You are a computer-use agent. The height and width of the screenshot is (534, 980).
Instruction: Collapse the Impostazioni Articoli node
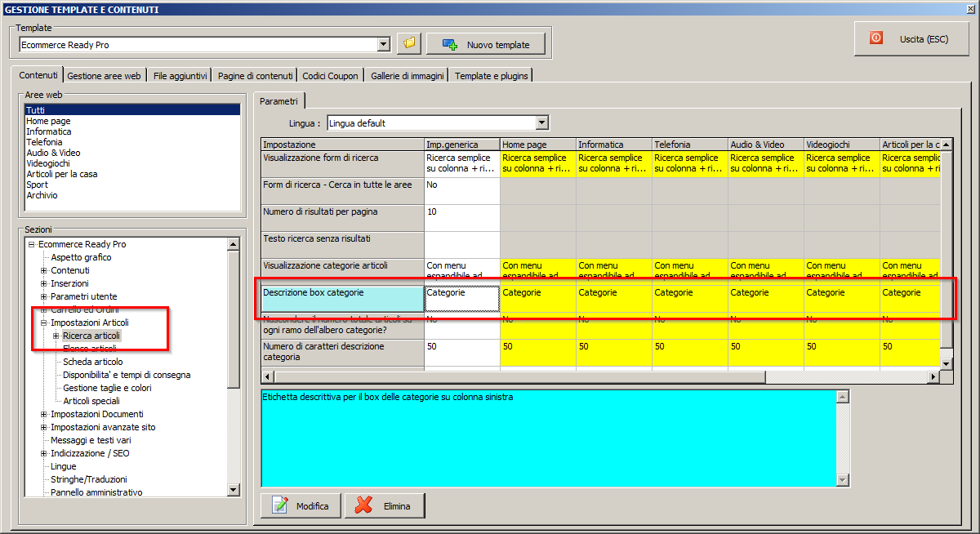tap(44, 323)
